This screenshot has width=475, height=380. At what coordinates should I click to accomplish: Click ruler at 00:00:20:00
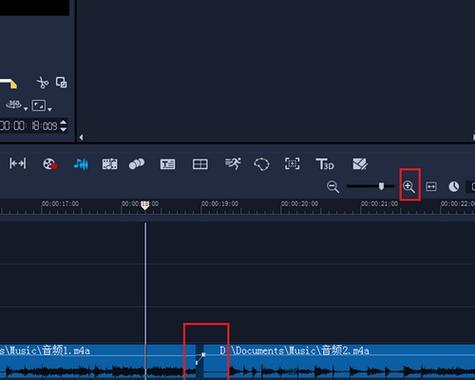click(x=299, y=203)
